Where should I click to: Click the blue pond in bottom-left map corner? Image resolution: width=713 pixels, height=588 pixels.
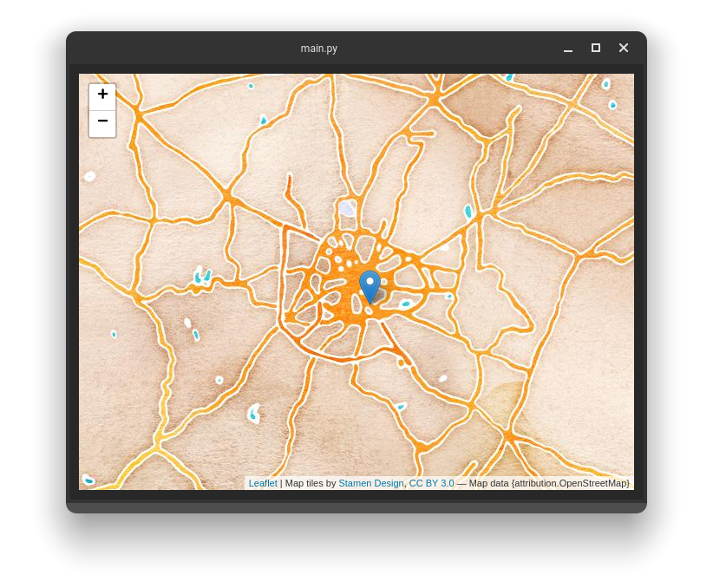(x=88, y=480)
